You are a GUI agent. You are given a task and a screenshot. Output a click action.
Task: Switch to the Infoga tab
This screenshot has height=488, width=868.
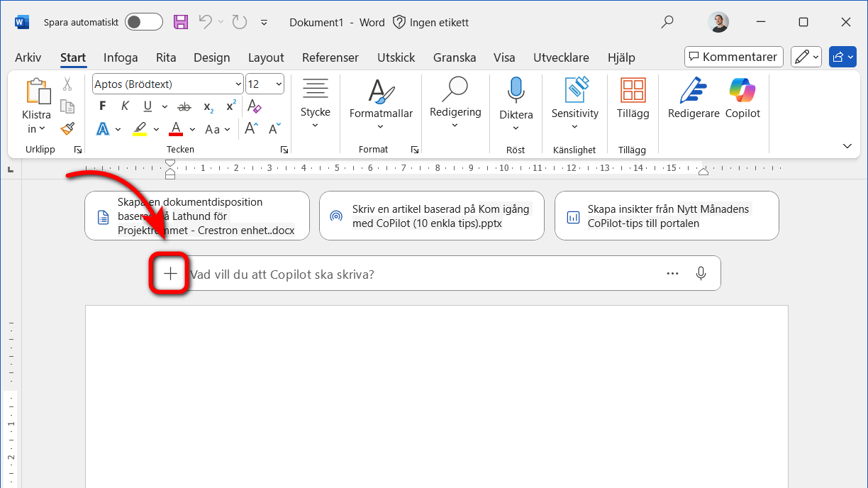coord(121,57)
